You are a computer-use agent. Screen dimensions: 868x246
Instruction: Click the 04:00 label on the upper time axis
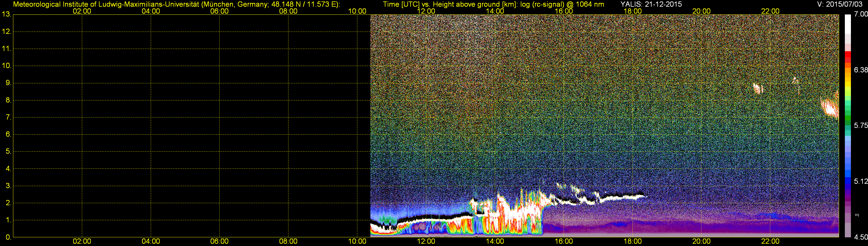tap(151, 11)
